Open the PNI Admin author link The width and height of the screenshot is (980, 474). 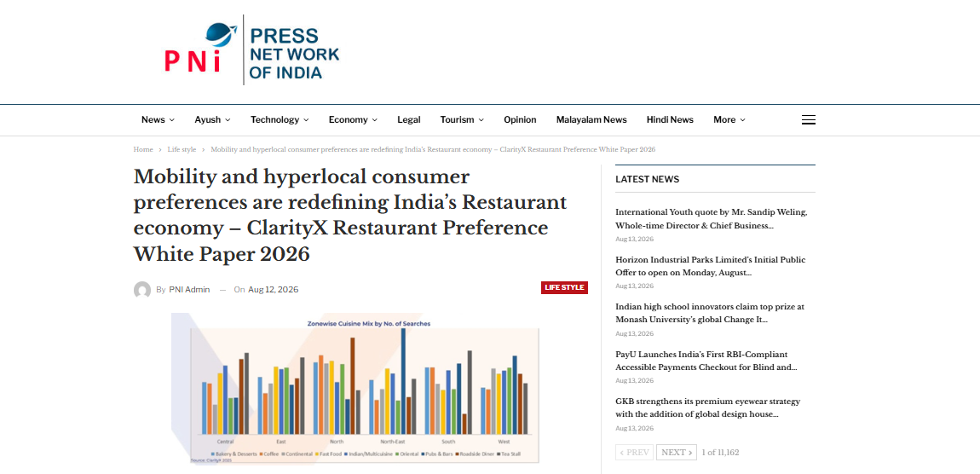189,290
